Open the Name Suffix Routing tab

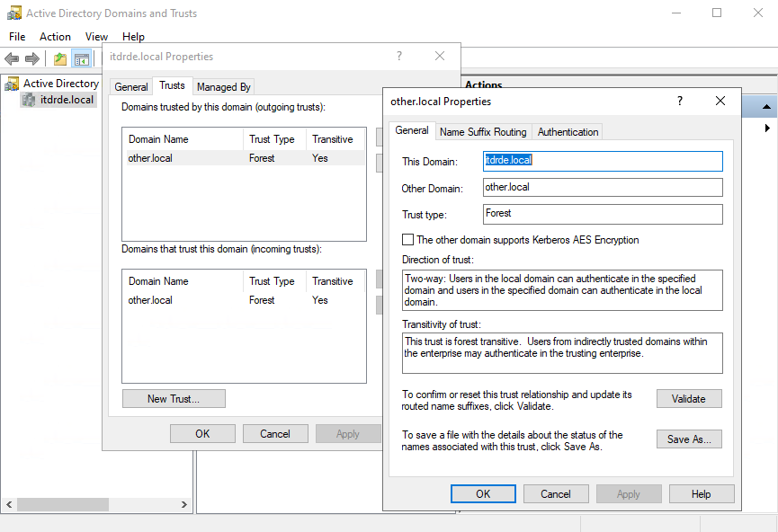[483, 132]
